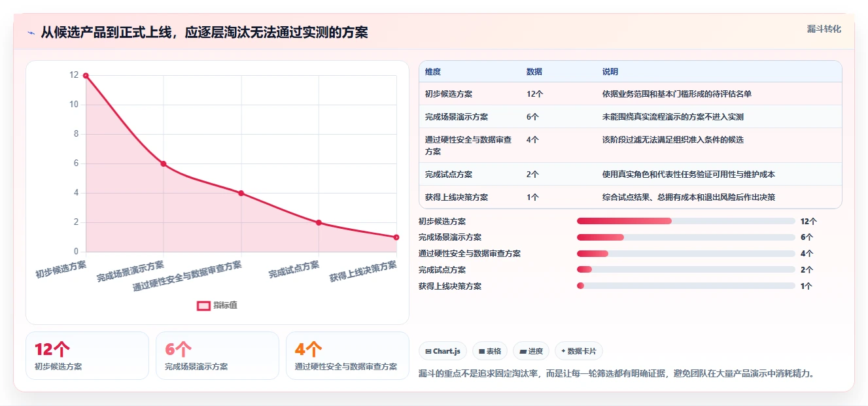Open the 6个 完成场景演示方案 data card
The width and height of the screenshot is (868, 406).
pyautogui.click(x=218, y=356)
